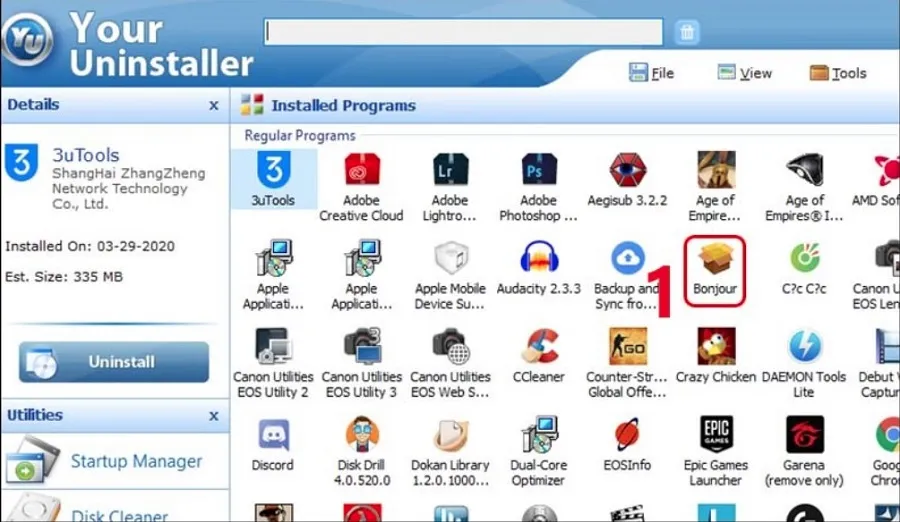Open the File menu

click(651, 73)
